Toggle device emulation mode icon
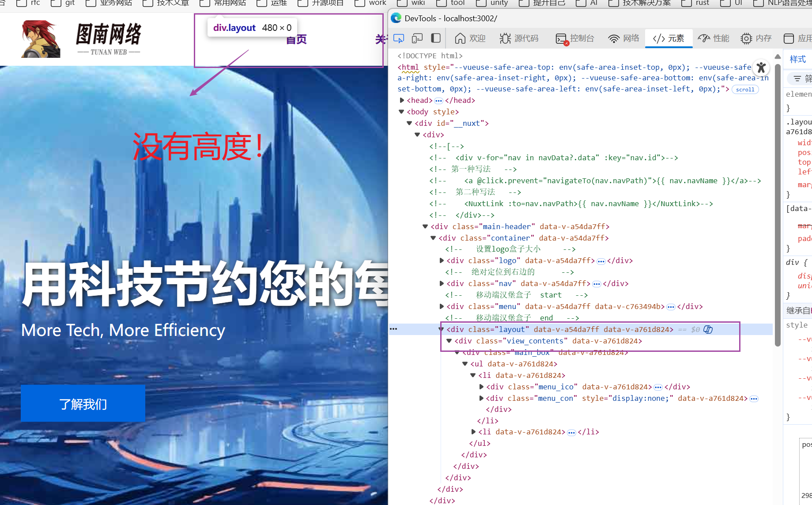 pos(417,38)
